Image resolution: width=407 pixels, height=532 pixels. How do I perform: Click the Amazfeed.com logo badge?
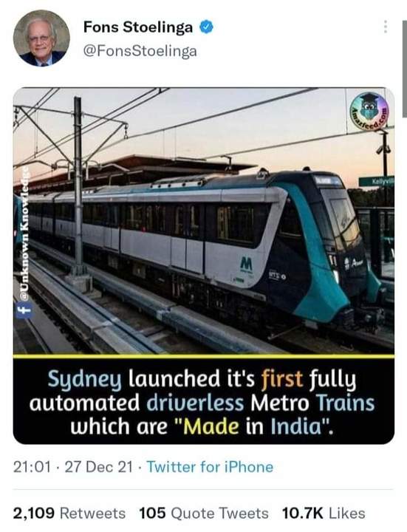click(x=369, y=112)
